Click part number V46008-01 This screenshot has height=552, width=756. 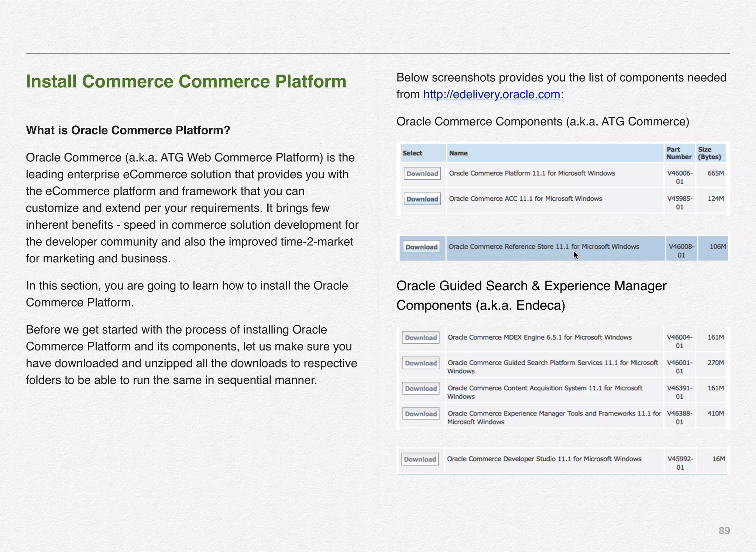681,251
